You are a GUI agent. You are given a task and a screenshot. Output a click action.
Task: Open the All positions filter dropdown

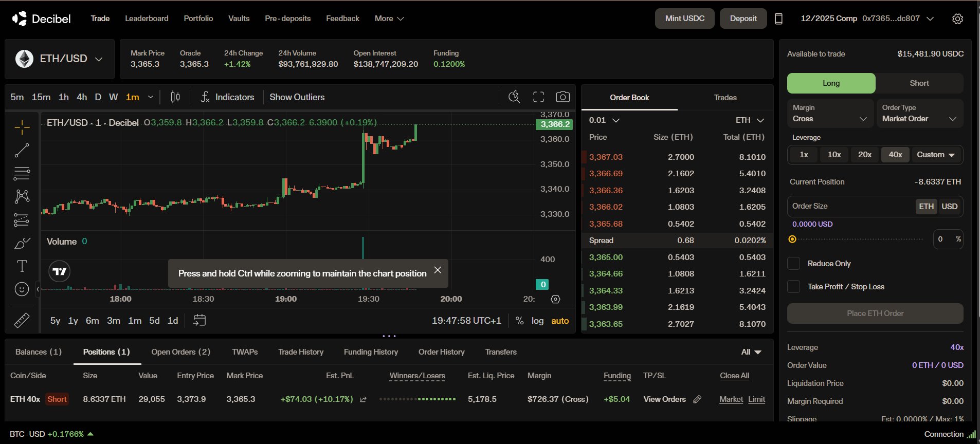tap(751, 352)
